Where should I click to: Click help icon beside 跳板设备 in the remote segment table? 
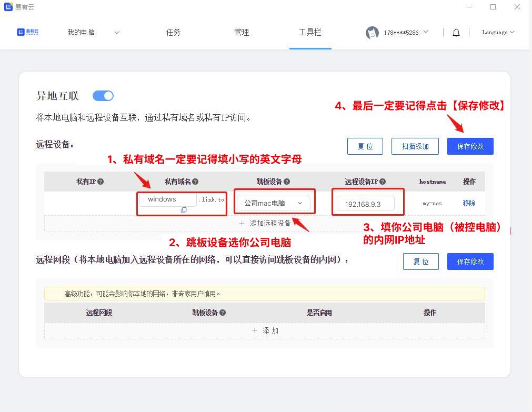click(223, 313)
